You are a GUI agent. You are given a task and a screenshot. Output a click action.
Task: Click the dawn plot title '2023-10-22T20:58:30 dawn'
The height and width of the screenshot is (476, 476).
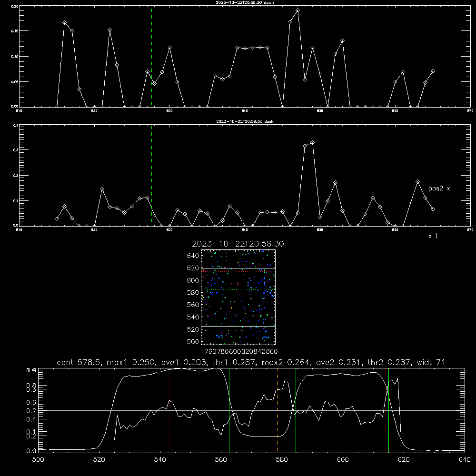point(245,2)
